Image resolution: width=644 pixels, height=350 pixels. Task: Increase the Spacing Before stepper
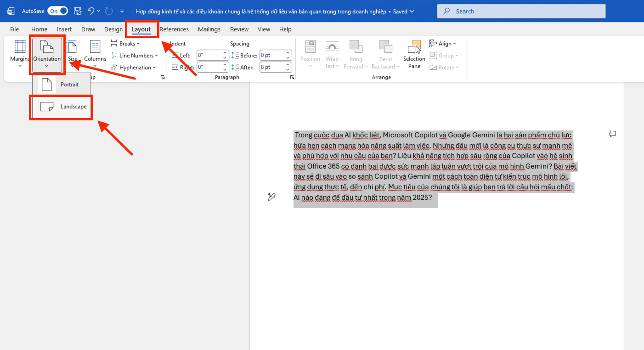click(x=288, y=53)
